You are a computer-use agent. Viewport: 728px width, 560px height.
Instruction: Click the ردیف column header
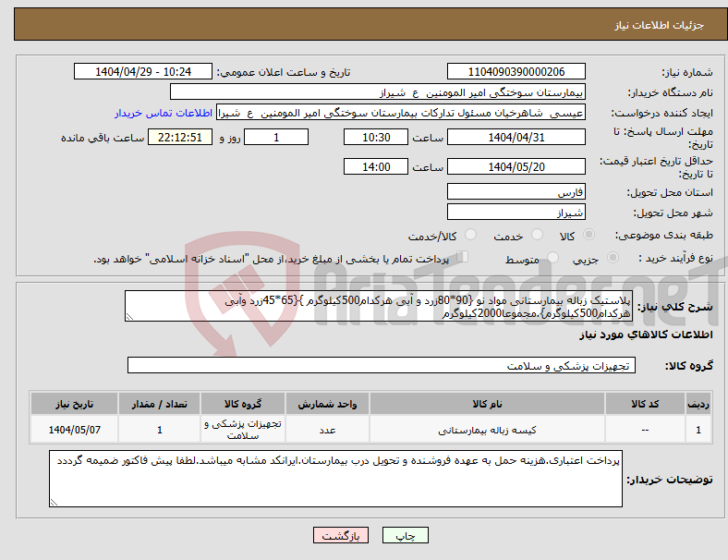698,404
